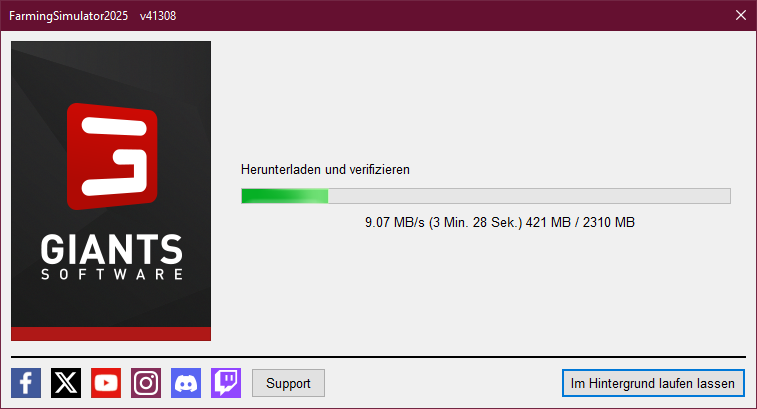The image size is (757, 409).
Task: Click the red stripe at banner bottom
Action: [x=111, y=334]
